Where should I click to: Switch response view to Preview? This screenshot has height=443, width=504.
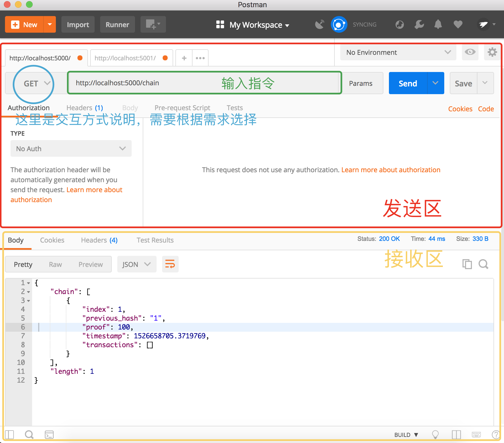[x=91, y=264]
